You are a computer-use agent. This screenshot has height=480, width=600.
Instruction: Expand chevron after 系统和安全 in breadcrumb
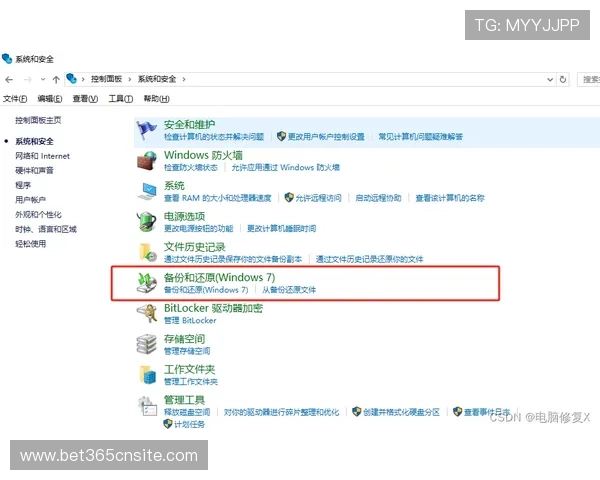tap(184, 79)
